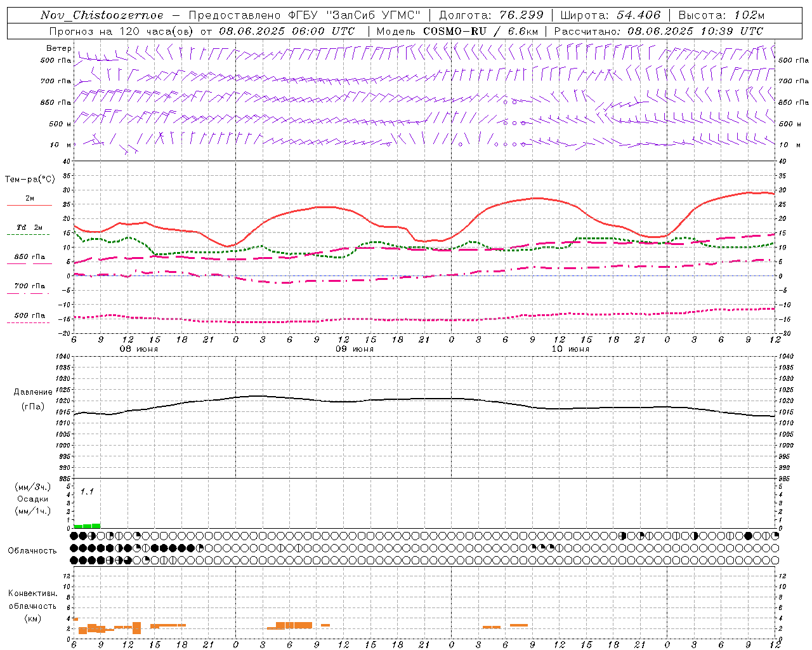
Task: Click the 08 июня date label
Action: tap(139, 349)
